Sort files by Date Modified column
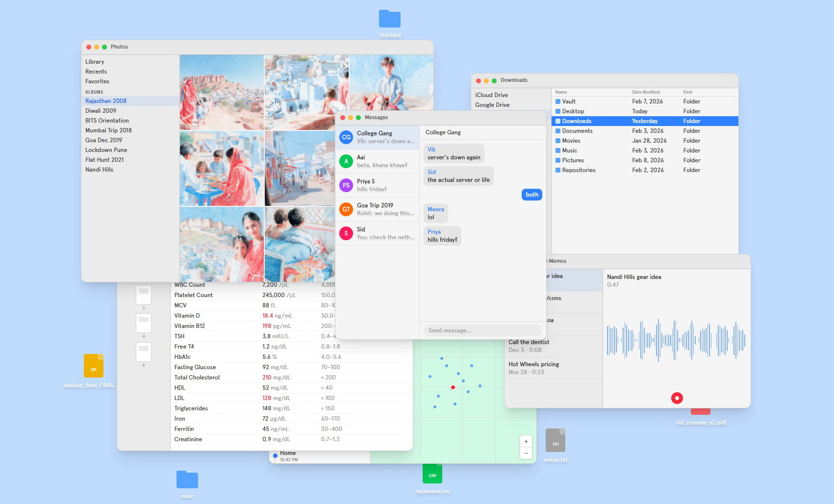The height and width of the screenshot is (504, 834). click(646, 92)
